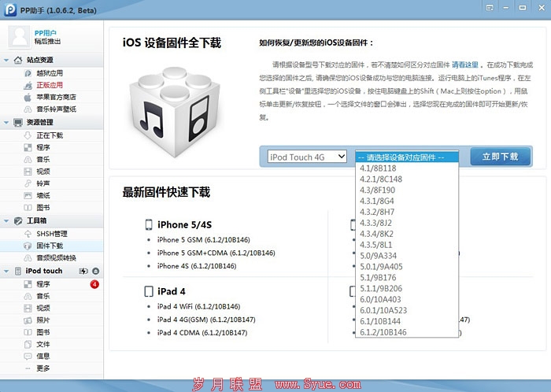Click the iPad 4 heading
The width and height of the screenshot is (551, 392).
(171, 291)
